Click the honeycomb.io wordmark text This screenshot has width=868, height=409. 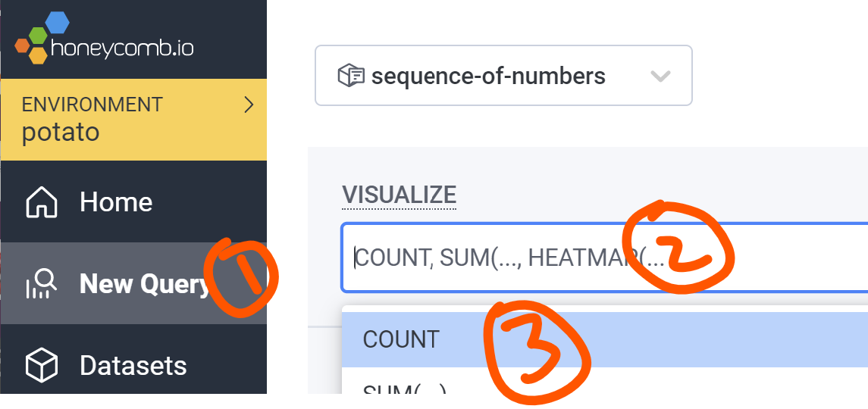pos(122,48)
